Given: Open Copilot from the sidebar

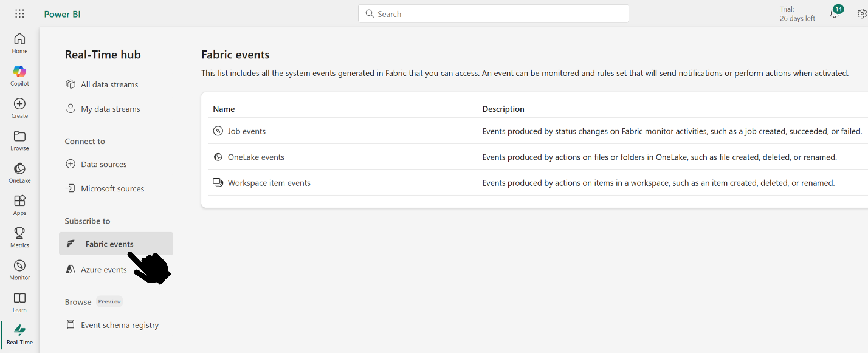Looking at the screenshot, I should coord(19,75).
